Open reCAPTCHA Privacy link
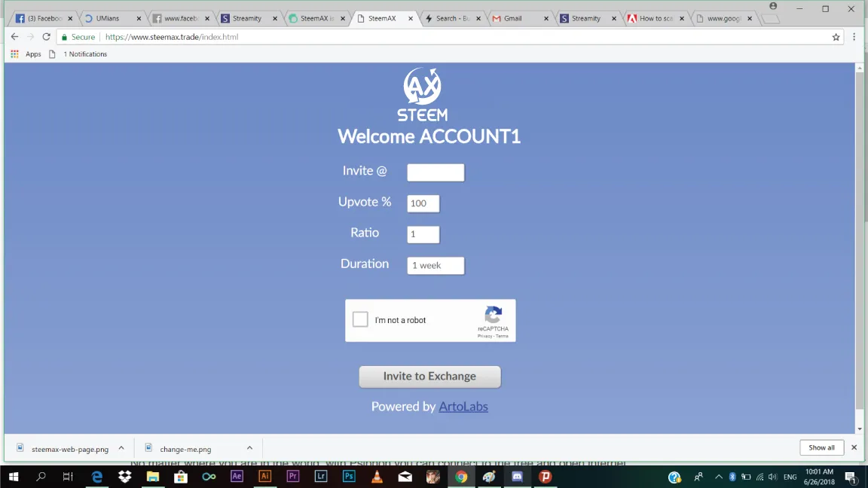The width and height of the screenshot is (868, 488). tap(485, 336)
